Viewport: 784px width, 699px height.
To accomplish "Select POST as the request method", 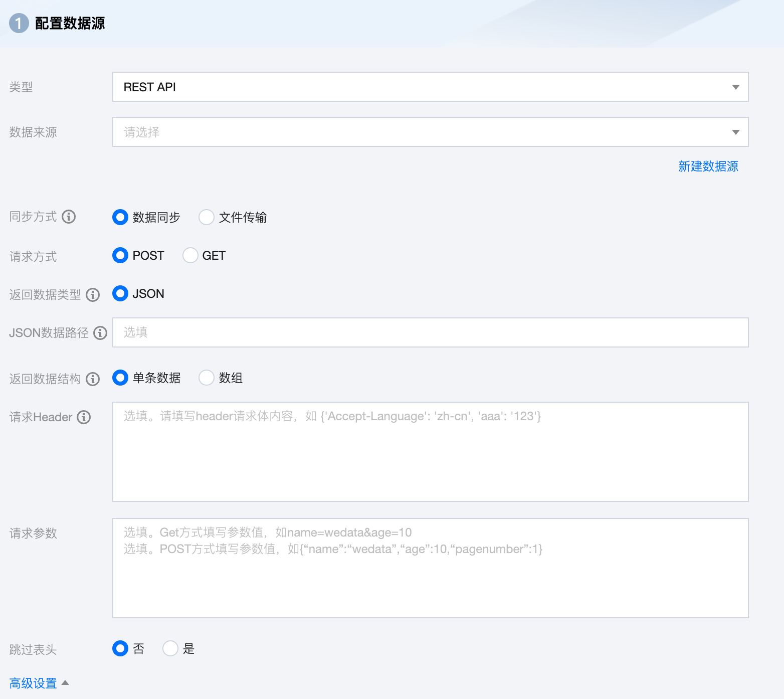I will pos(120,255).
